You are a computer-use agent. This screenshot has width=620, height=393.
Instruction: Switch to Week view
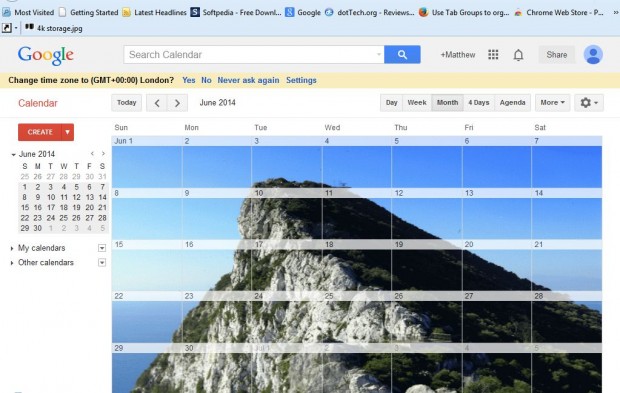point(417,103)
